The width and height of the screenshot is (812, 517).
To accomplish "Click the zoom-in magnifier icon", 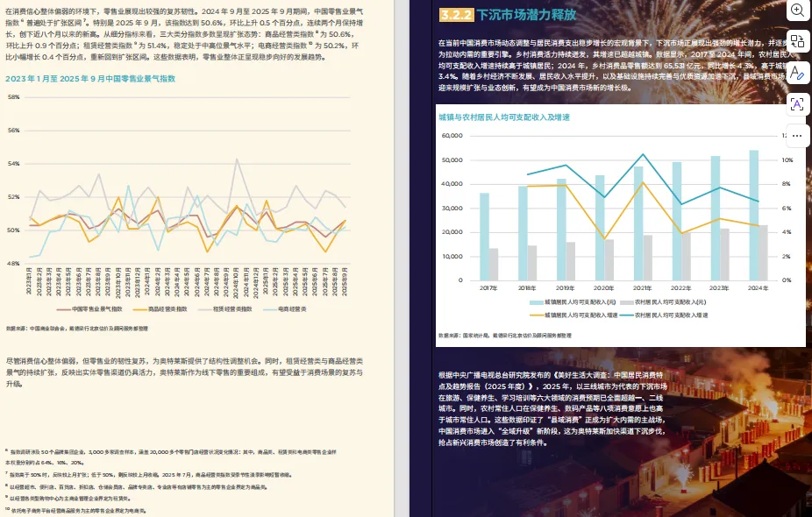I will point(797,10).
